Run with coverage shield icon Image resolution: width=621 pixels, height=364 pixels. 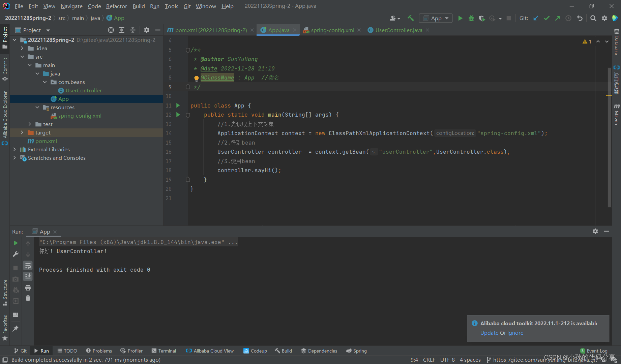(482, 18)
